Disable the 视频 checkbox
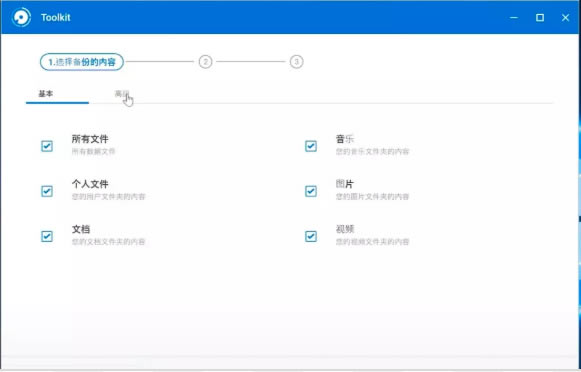The image size is (581, 372). [x=311, y=236]
